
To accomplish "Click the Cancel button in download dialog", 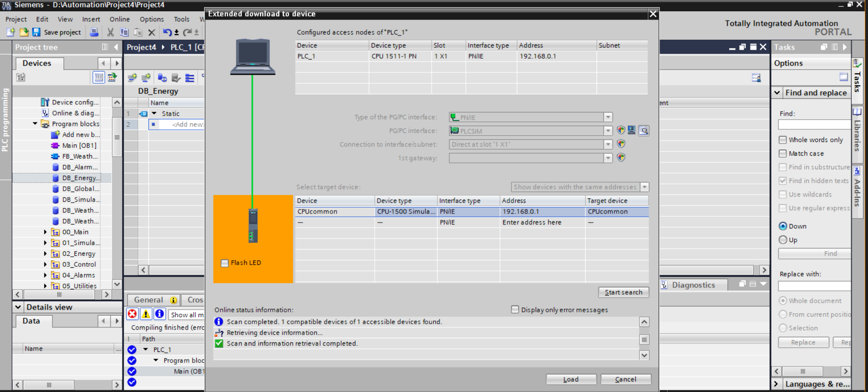I will coord(626,379).
